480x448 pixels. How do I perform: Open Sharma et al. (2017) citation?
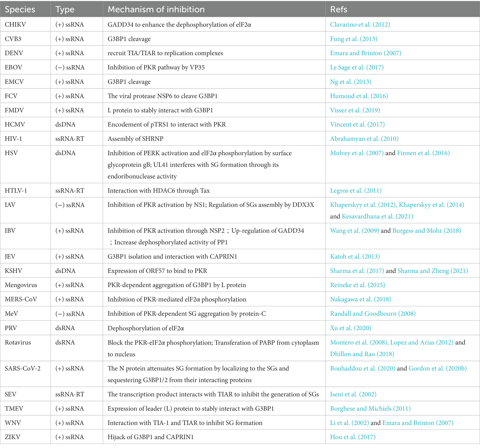357,271
